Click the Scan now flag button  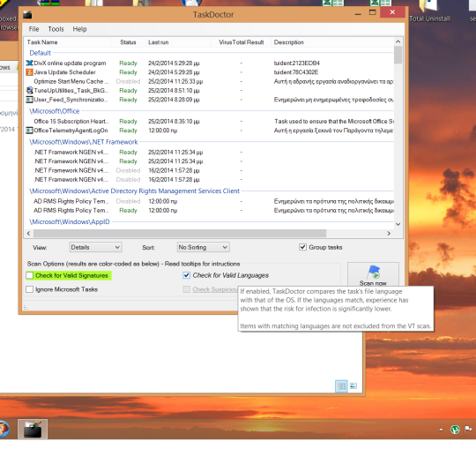tap(373, 274)
